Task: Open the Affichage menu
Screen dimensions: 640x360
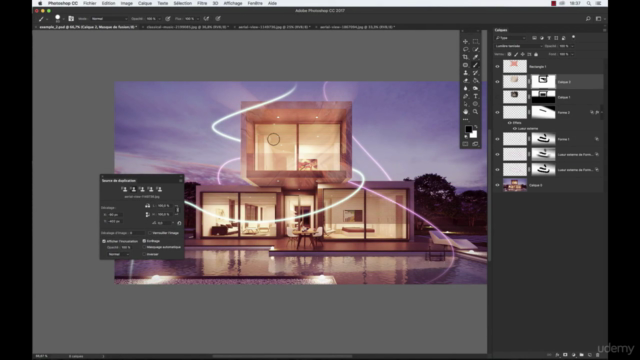Action: 233,3
